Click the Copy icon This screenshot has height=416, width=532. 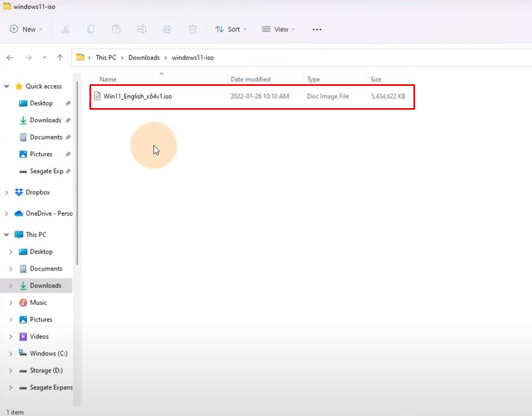pos(91,29)
